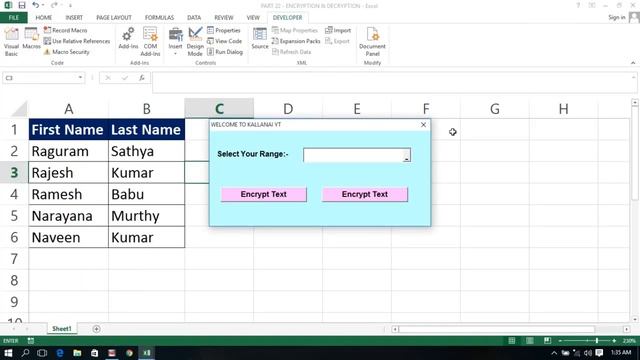Screen dimensions: 640x360
Task: Click the zoom out minus button
Action: pyautogui.click(x=560, y=340)
